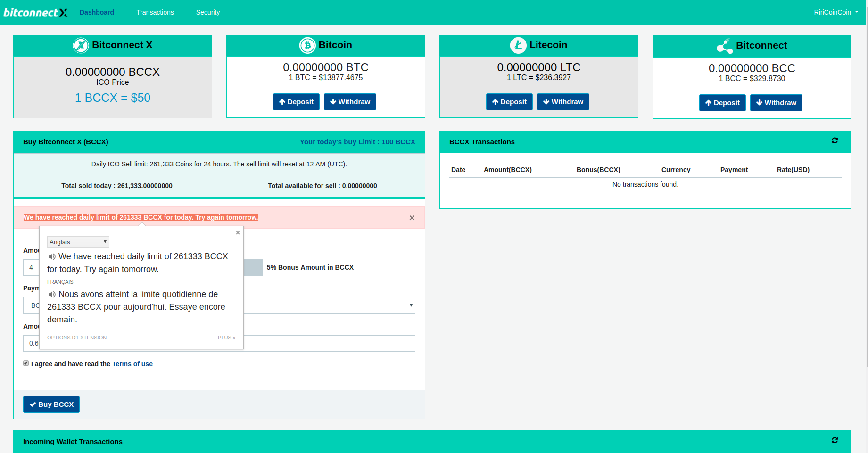Dismiss the daily limit alert
Viewport: 868px width, 453px height.
[412, 218]
